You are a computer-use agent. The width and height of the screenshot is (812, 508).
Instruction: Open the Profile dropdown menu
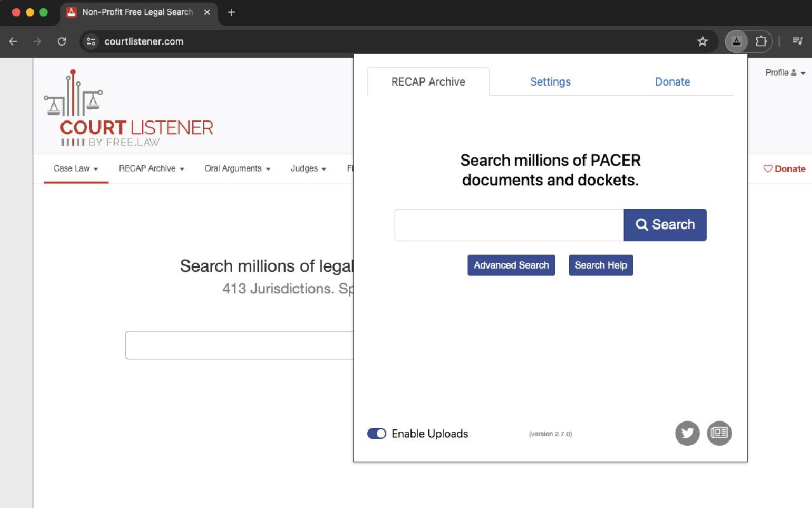pyautogui.click(x=785, y=73)
